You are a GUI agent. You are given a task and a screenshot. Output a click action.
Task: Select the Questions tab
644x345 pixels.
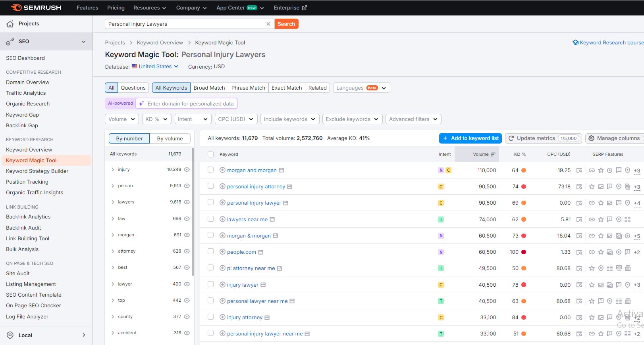click(133, 88)
